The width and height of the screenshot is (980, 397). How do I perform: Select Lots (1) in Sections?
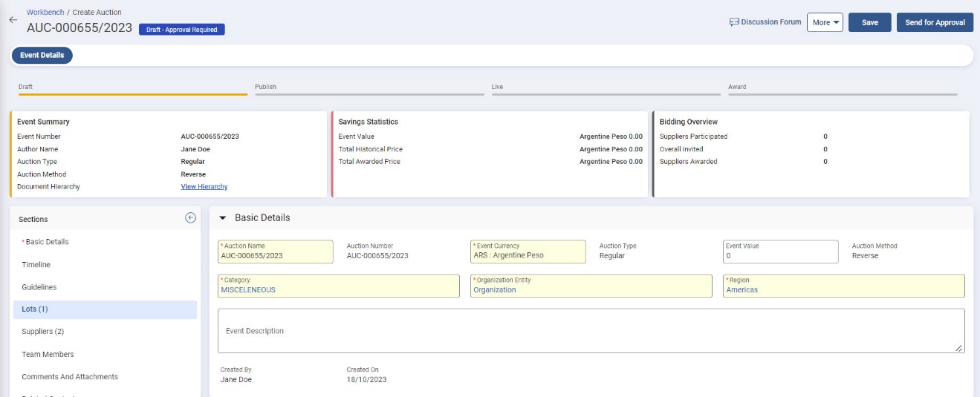pos(35,309)
